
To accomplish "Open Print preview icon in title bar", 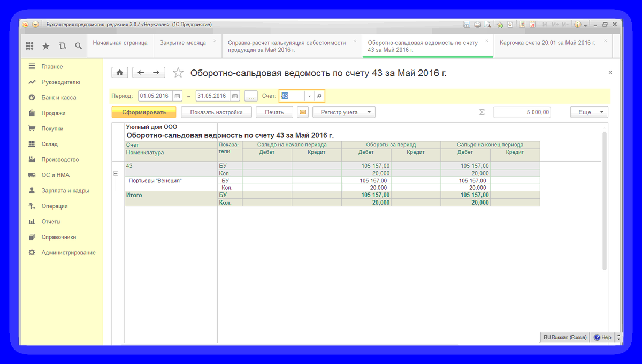I will point(487,25).
